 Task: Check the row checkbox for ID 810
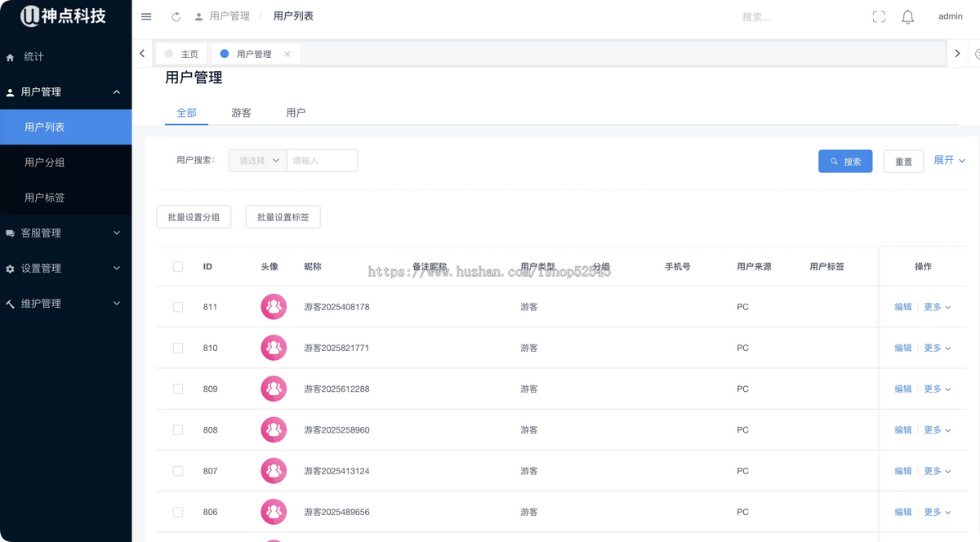[178, 348]
